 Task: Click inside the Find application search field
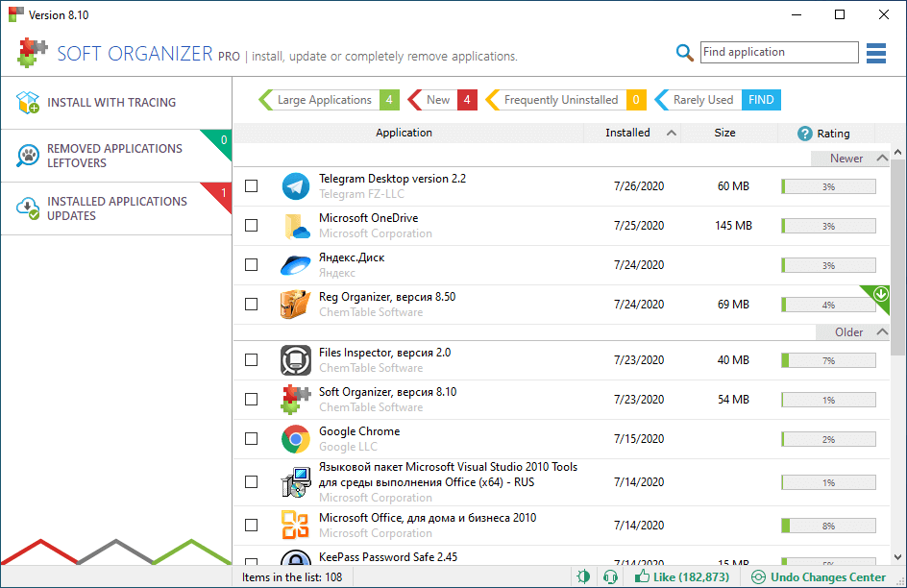pyautogui.click(x=778, y=52)
